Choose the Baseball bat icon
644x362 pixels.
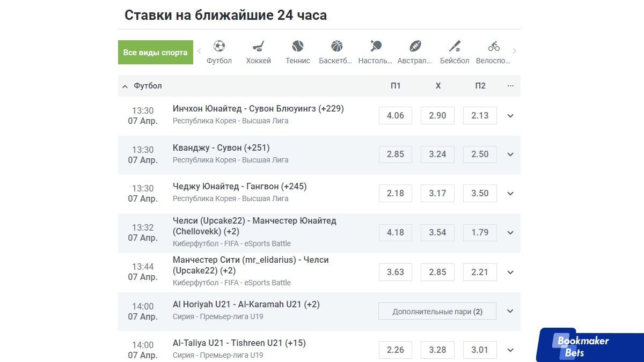pos(455,46)
